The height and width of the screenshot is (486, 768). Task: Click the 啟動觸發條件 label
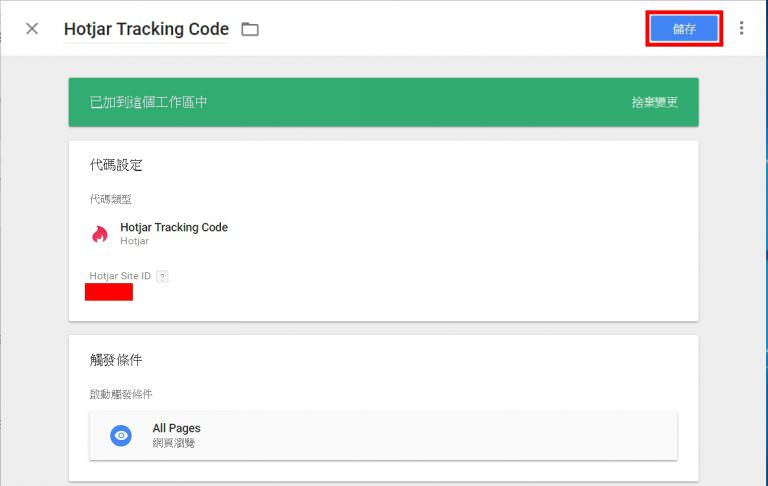click(x=121, y=394)
